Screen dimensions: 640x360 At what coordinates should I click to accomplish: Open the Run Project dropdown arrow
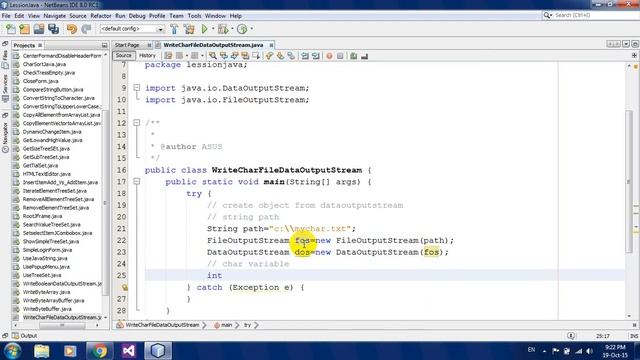[212, 29]
